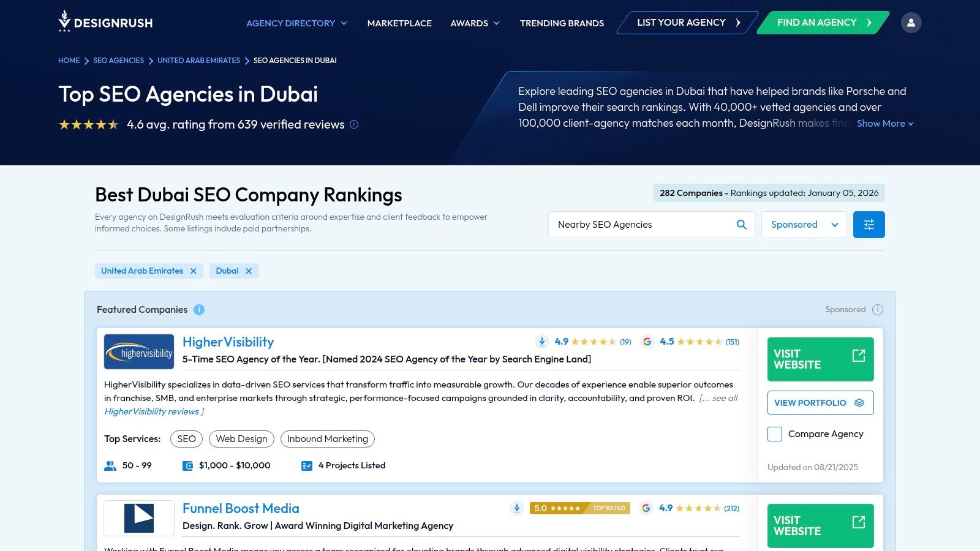Open the Marketplace menu item
Image resolution: width=980 pixels, height=551 pixels.
[399, 23]
